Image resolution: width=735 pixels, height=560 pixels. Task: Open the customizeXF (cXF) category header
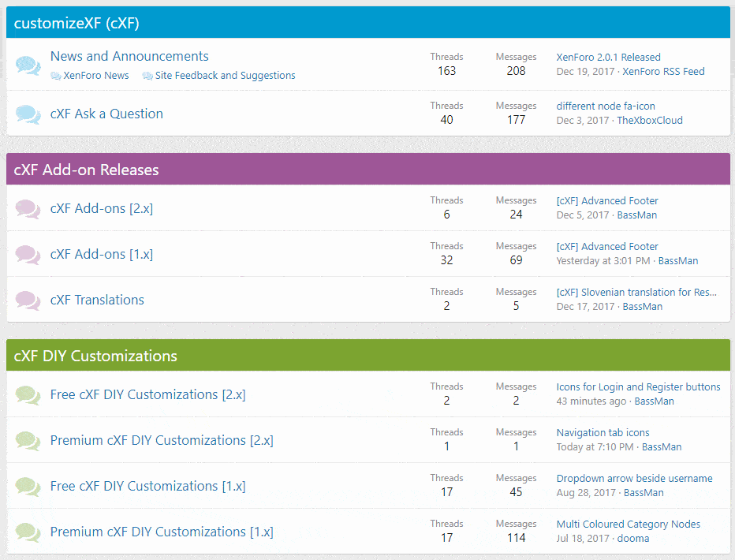pos(76,23)
